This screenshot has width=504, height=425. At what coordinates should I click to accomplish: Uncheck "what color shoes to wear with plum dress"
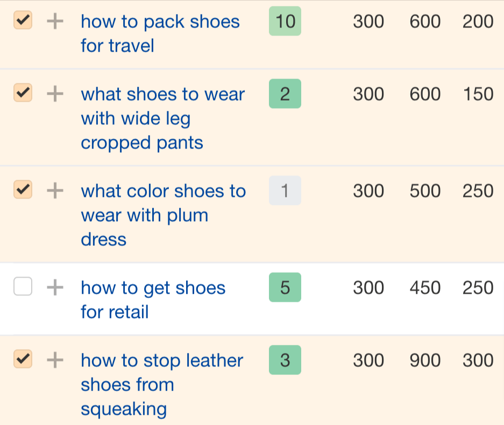(23, 191)
